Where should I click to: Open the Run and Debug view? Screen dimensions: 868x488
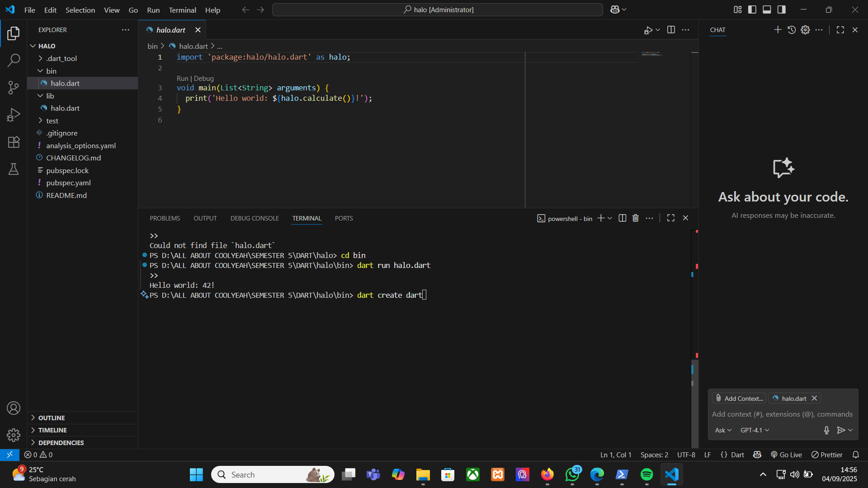click(x=14, y=115)
